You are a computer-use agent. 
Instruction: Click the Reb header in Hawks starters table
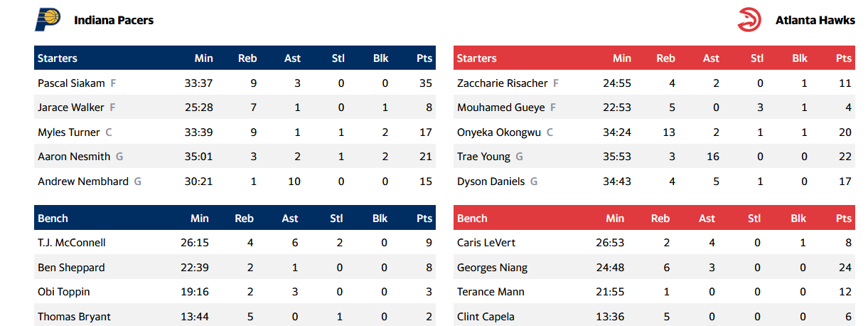point(665,58)
